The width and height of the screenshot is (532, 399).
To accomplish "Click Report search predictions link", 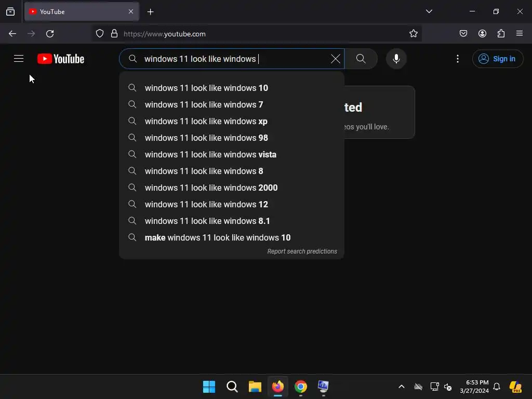I will (302, 251).
